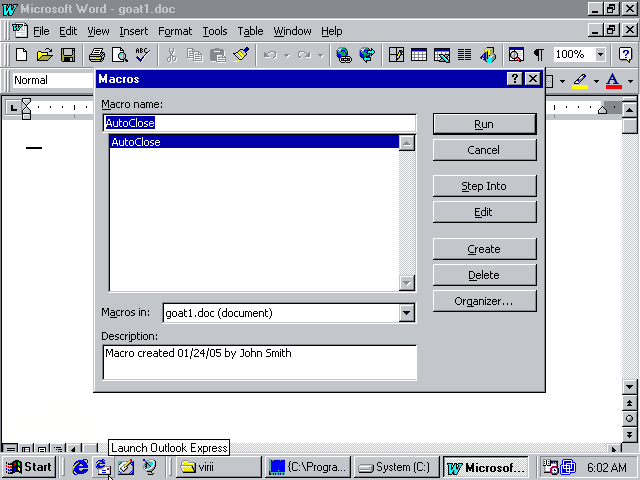Switch to the System (C:) taskbar button
Viewport: 640px width, 480px height.
coord(396,467)
